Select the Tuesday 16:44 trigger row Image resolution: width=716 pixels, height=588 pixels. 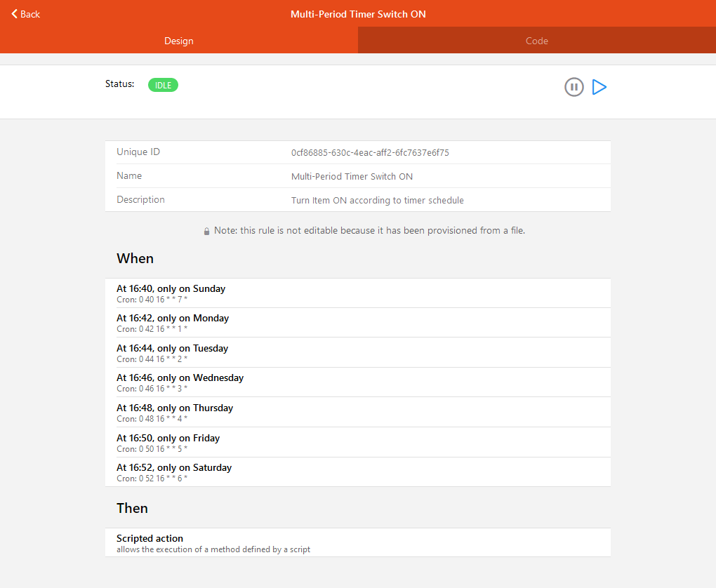click(357, 353)
